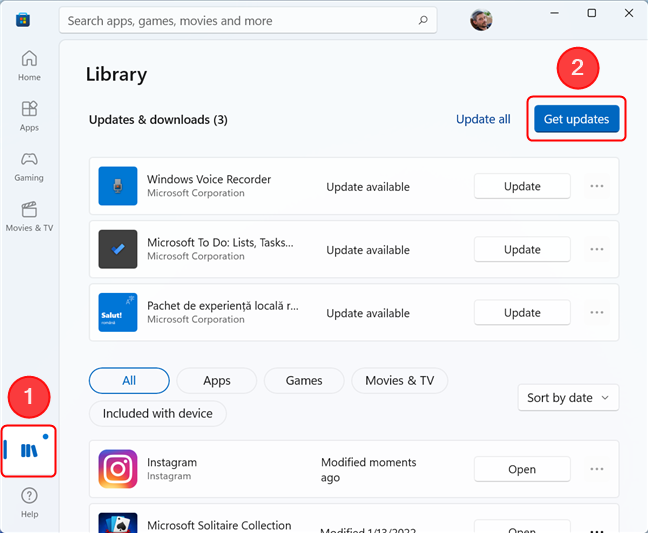This screenshot has width=648, height=533.
Task: Minimize the Microsoft Store window
Action: pos(555,13)
